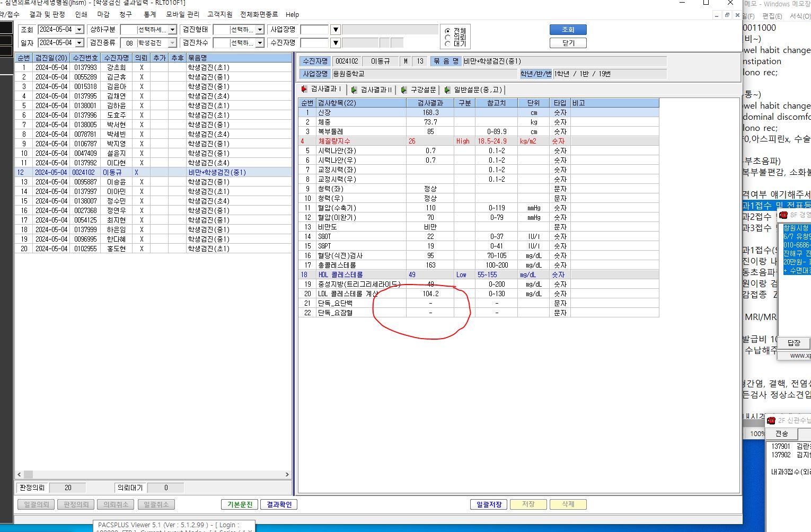The height and width of the screenshot is (532, 811).
Task: Click red messenger icon in 2F 신관수납 popup
Action: pos(772,420)
